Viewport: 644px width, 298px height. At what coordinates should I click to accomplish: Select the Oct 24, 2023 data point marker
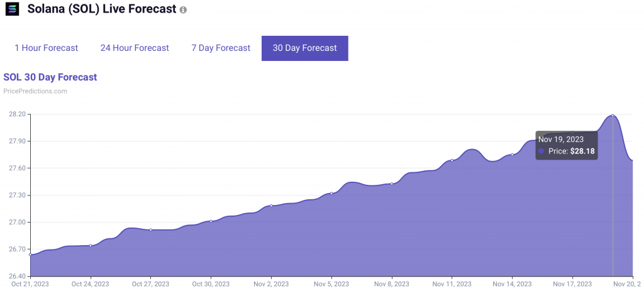point(91,245)
